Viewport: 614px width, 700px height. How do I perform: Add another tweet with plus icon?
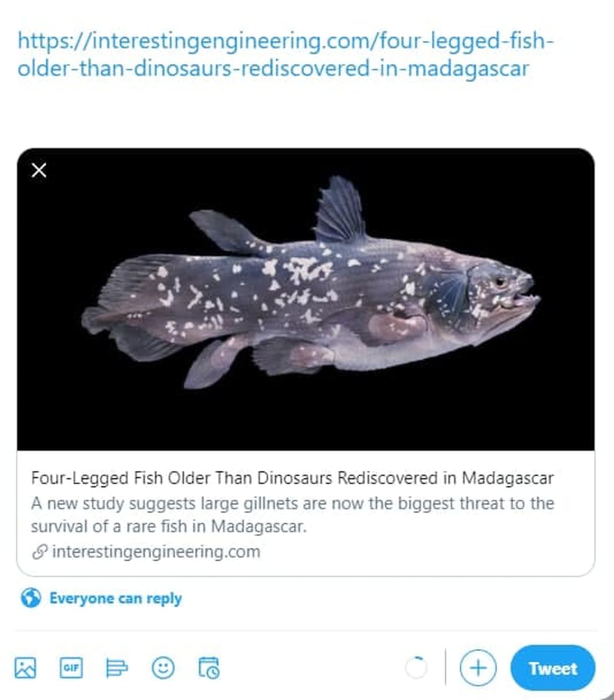pos(478,668)
